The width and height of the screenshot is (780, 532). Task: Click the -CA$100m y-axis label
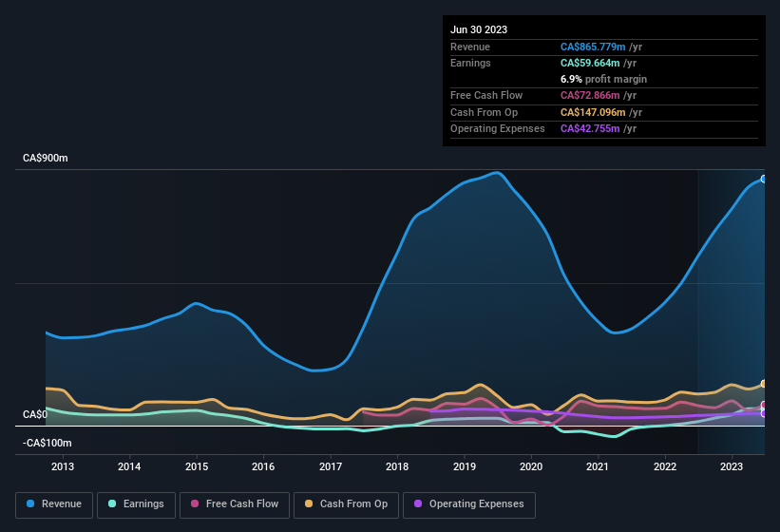48,443
